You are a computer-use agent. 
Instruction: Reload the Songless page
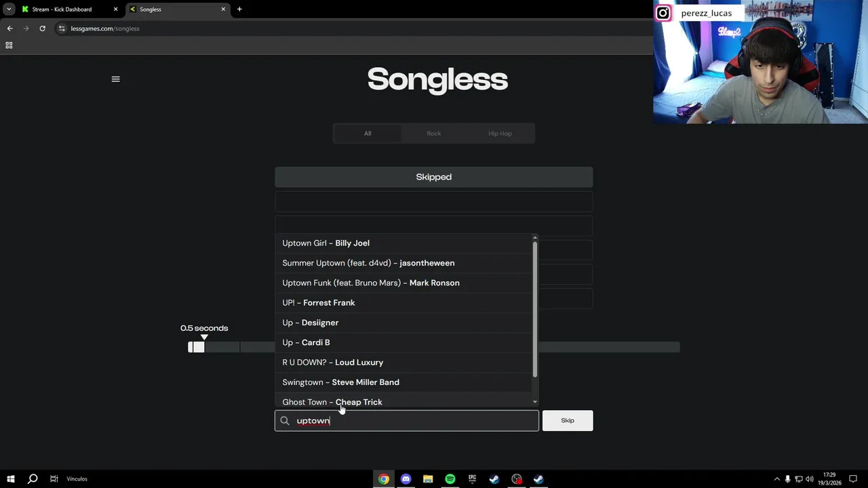click(42, 28)
